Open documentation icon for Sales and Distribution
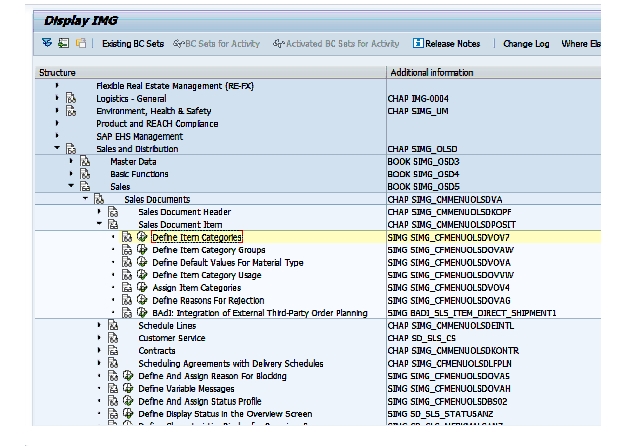The image size is (625, 446). (x=71, y=149)
